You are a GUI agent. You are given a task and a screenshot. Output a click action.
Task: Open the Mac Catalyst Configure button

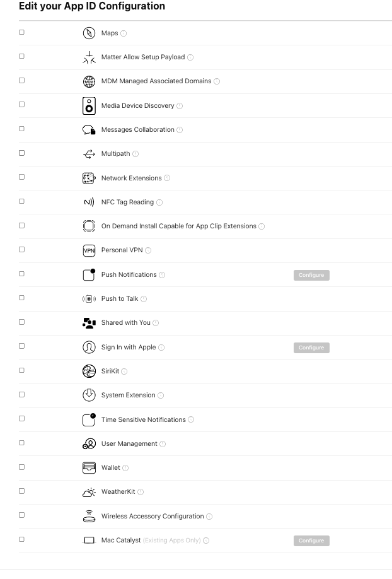311,541
